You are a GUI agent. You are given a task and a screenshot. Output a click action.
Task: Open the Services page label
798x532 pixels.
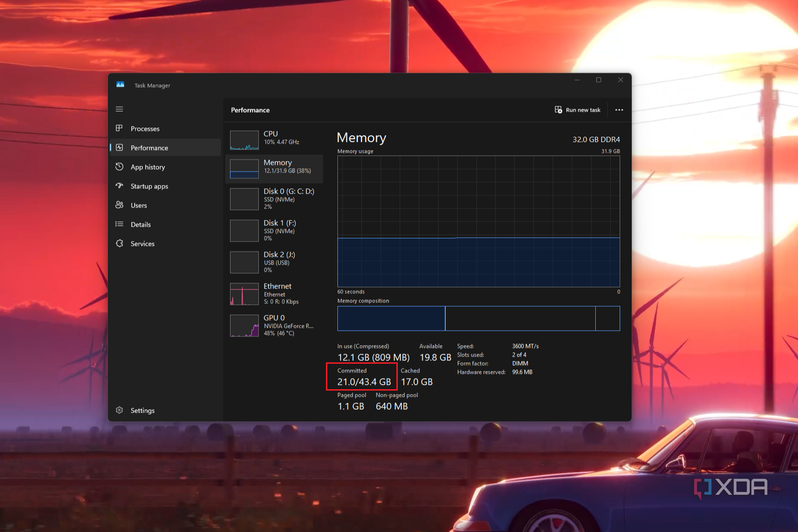(143, 244)
